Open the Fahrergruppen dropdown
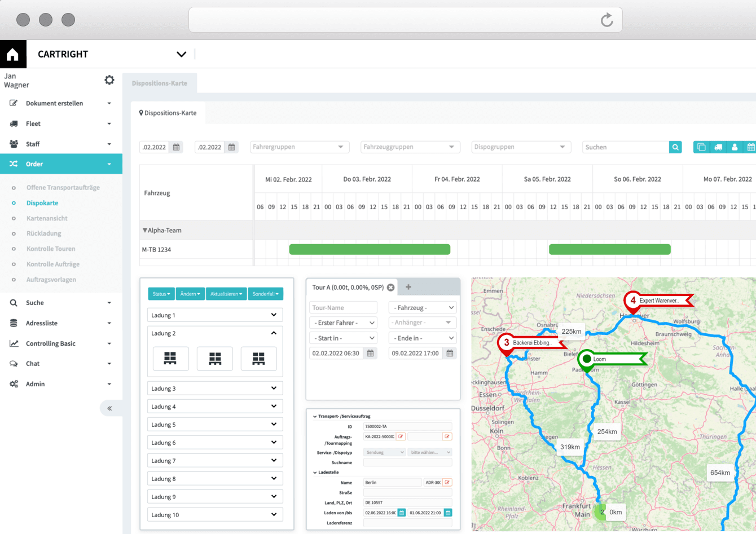Viewport: 756px width, 534px height. coord(300,147)
